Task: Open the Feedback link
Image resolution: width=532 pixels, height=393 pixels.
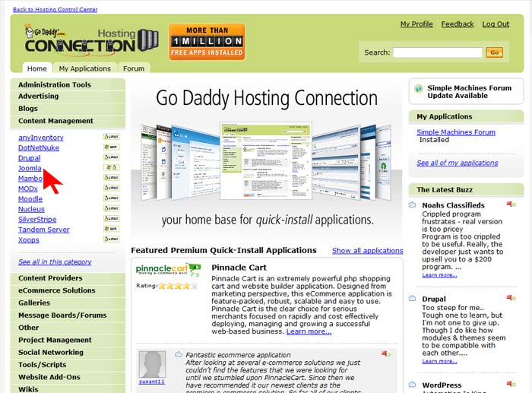Action: [x=458, y=24]
